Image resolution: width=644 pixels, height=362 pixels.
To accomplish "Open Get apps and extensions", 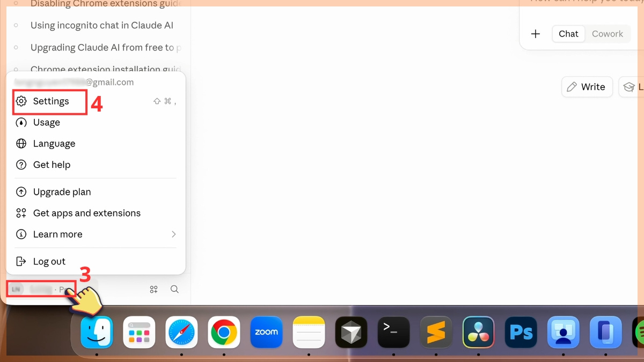I will 96,213.
